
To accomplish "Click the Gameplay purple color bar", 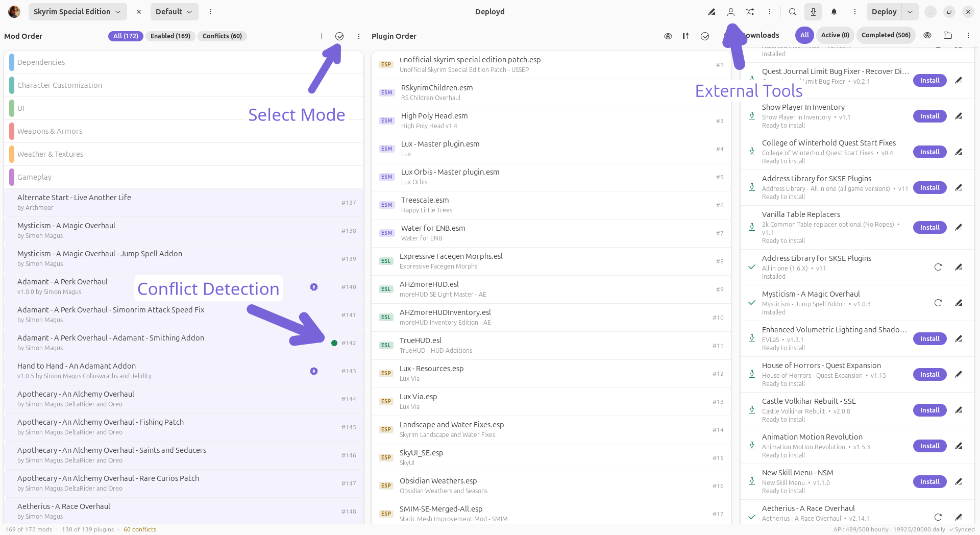I will tap(12, 177).
